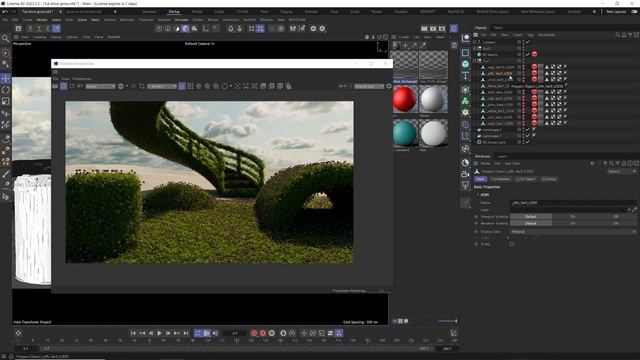This screenshot has width=640, height=360.
Task: Add new project tab plus button
Action: click(x=115, y=12)
